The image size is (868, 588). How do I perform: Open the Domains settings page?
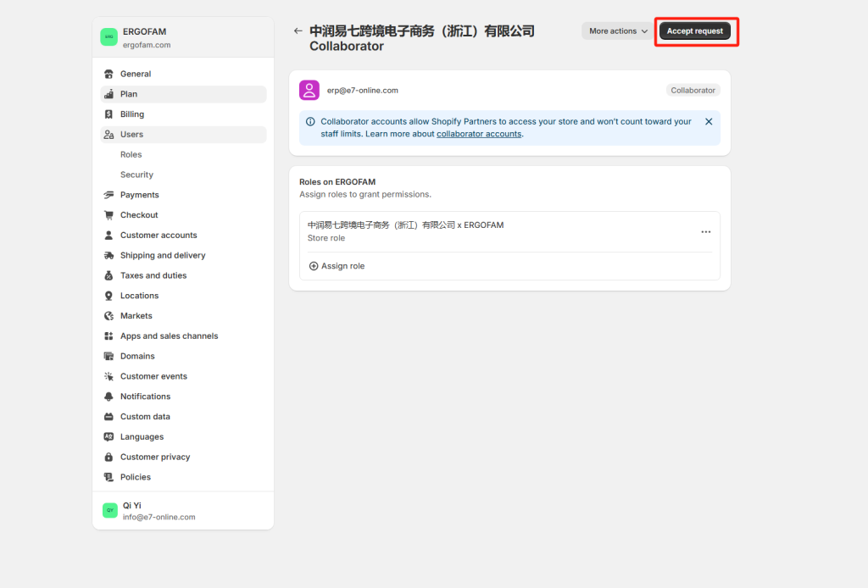pos(137,356)
